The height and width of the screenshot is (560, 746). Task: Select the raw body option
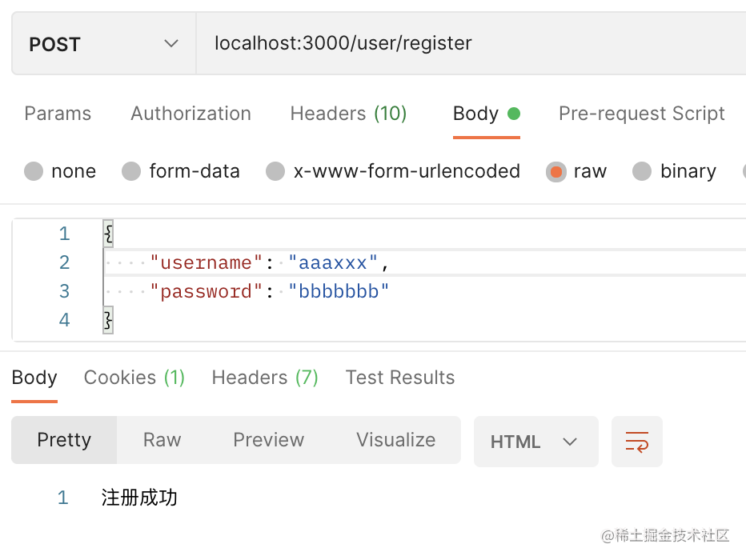[x=556, y=171]
